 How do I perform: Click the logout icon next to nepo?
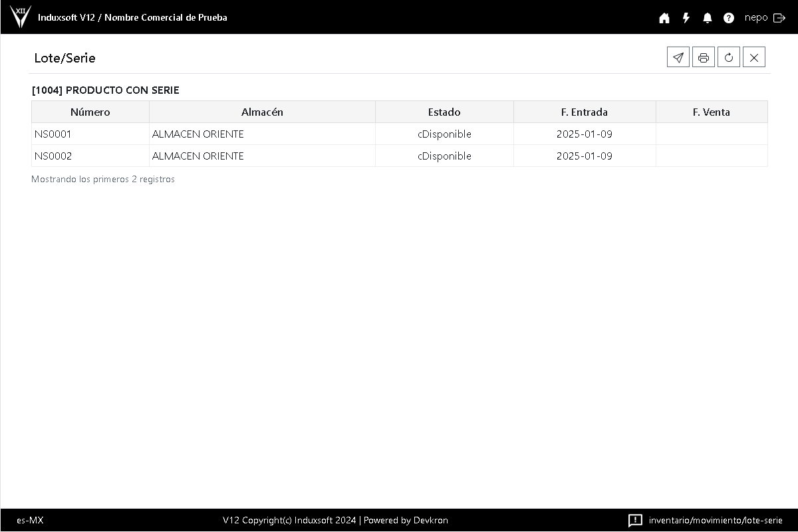click(779, 18)
